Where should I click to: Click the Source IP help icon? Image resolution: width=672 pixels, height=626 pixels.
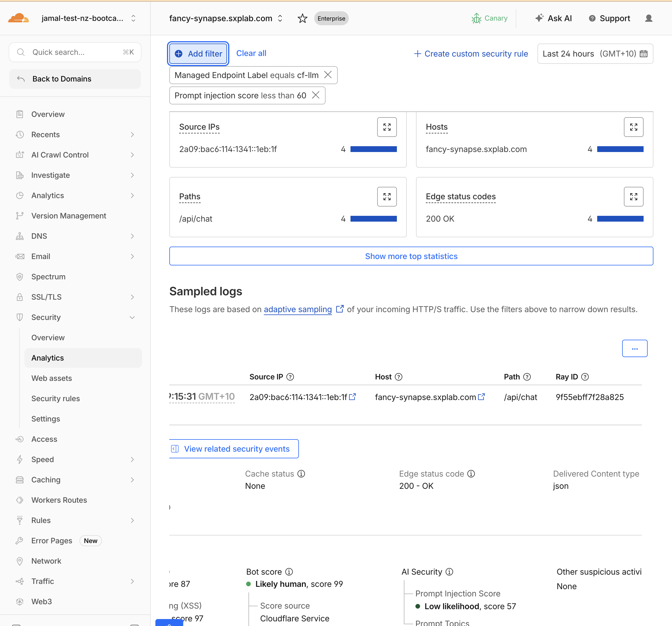pyautogui.click(x=290, y=377)
